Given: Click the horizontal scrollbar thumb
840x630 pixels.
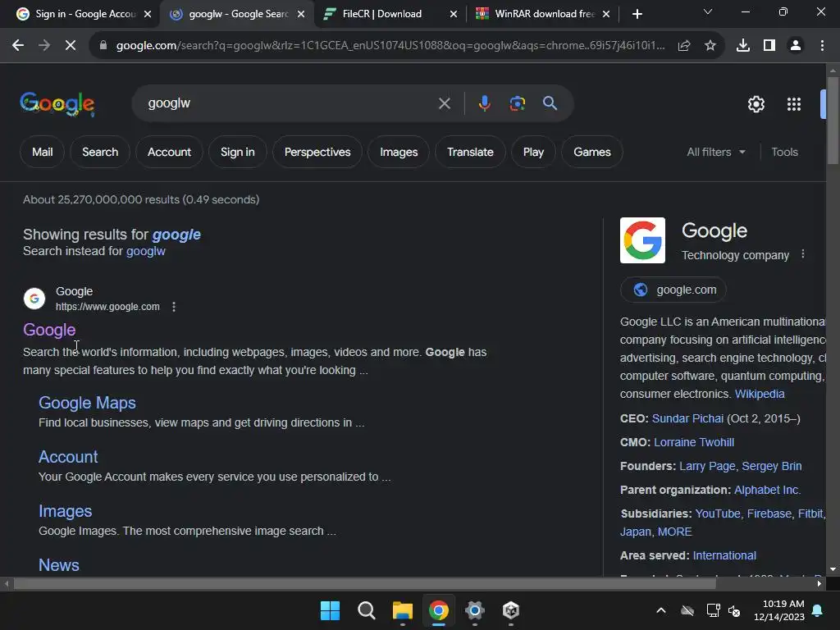Looking at the screenshot, I should tap(364, 584).
